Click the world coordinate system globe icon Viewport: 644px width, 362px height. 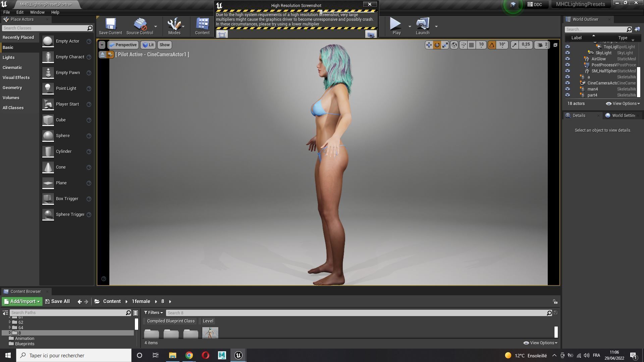click(454, 45)
